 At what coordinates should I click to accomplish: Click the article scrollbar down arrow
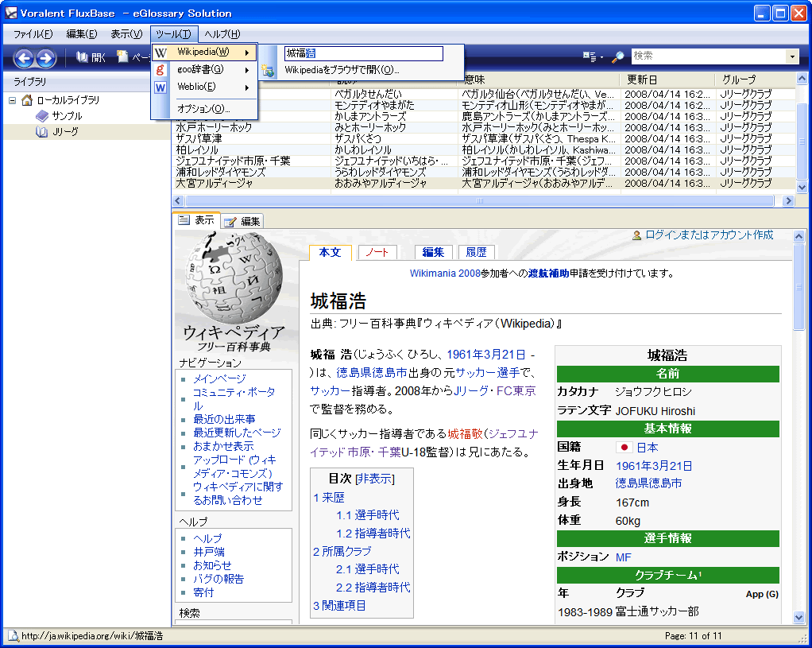[x=798, y=618]
